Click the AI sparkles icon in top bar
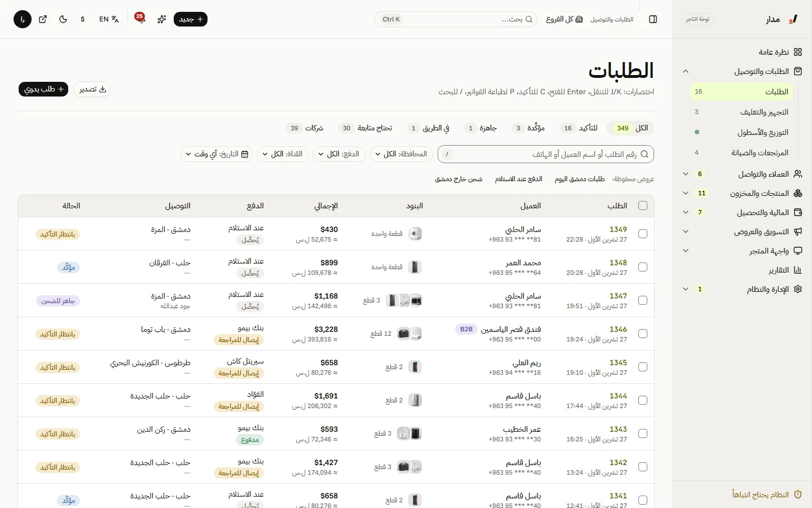The image size is (812, 508). (162, 19)
